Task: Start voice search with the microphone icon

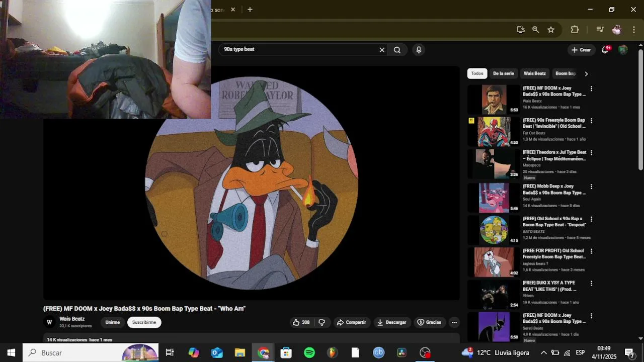Action: click(419, 50)
